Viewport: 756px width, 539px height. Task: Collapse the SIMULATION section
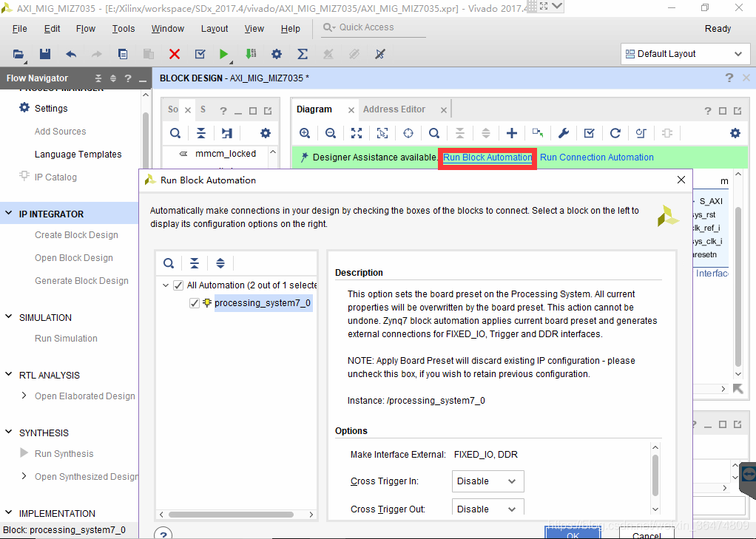(9, 316)
